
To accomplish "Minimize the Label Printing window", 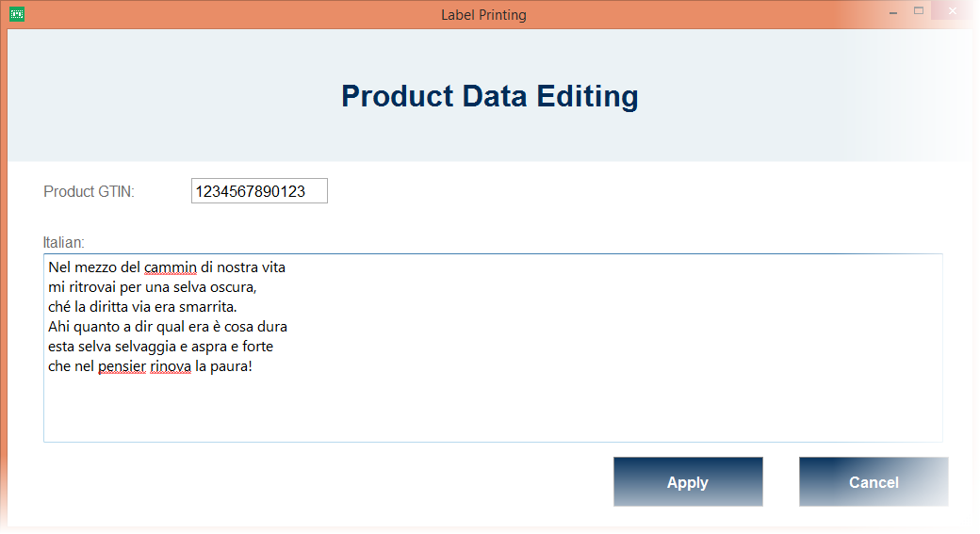I will coord(890,12).
